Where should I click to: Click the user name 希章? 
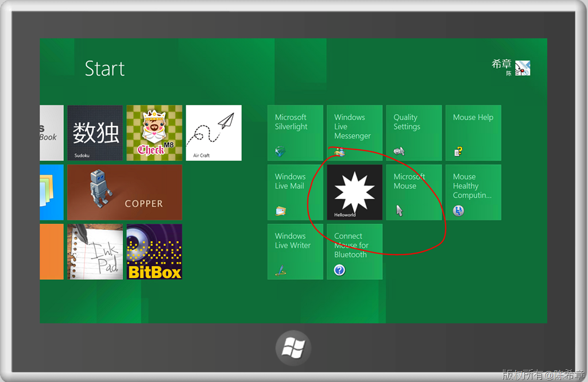pos(501,64)
